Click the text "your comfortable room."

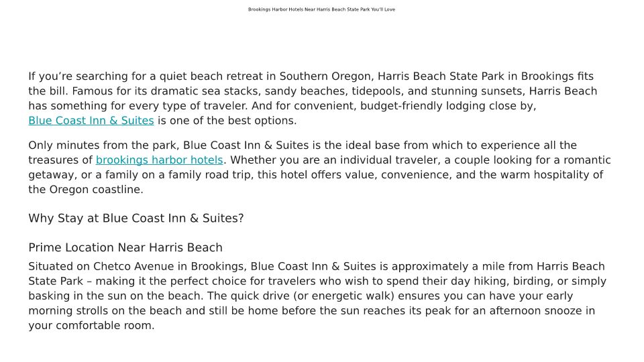pos(91,326)
